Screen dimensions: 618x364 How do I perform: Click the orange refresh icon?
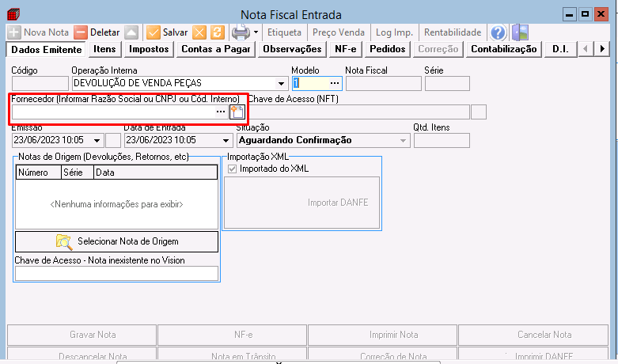(217, 32)
